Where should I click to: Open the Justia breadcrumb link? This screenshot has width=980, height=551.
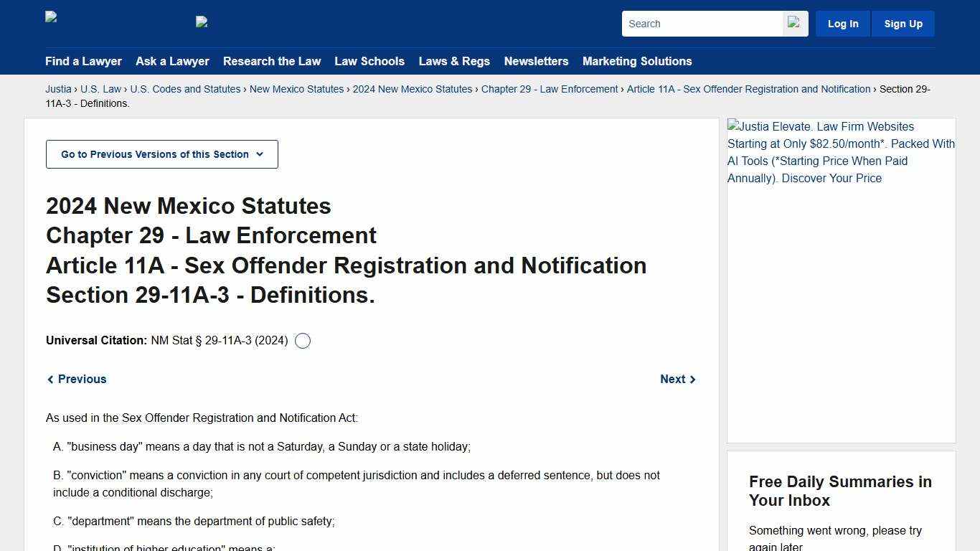[58, 89]
